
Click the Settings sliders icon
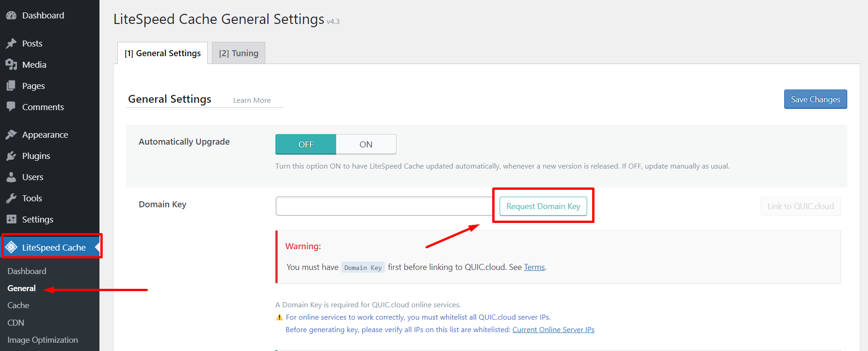coord(11,219)
